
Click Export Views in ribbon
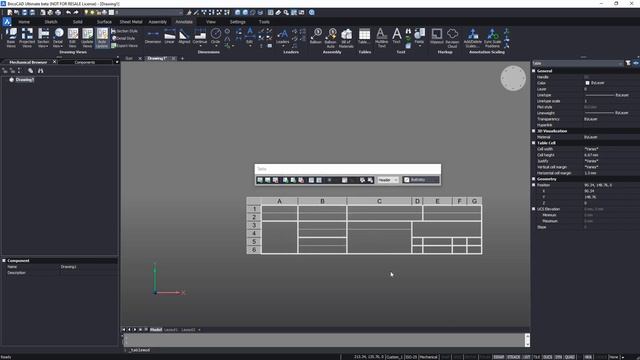[124, 46]
